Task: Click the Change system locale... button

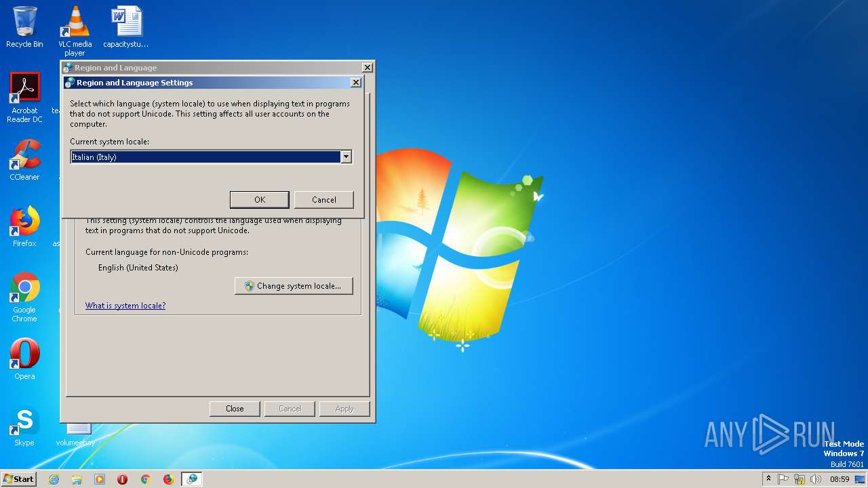Action: click(294, 286)
